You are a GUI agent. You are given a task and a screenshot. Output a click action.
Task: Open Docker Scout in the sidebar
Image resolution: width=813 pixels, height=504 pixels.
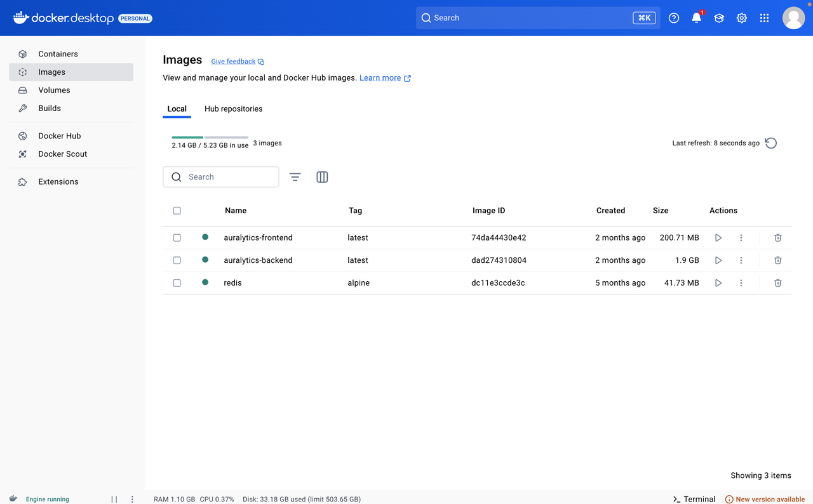pyautogui.click(x=71, y=154)
